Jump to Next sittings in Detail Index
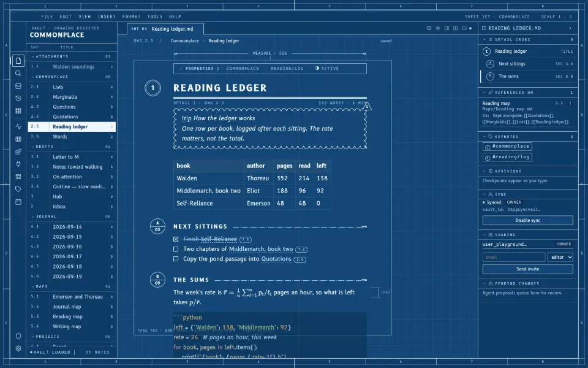588x368 pixels. [529, 64]
